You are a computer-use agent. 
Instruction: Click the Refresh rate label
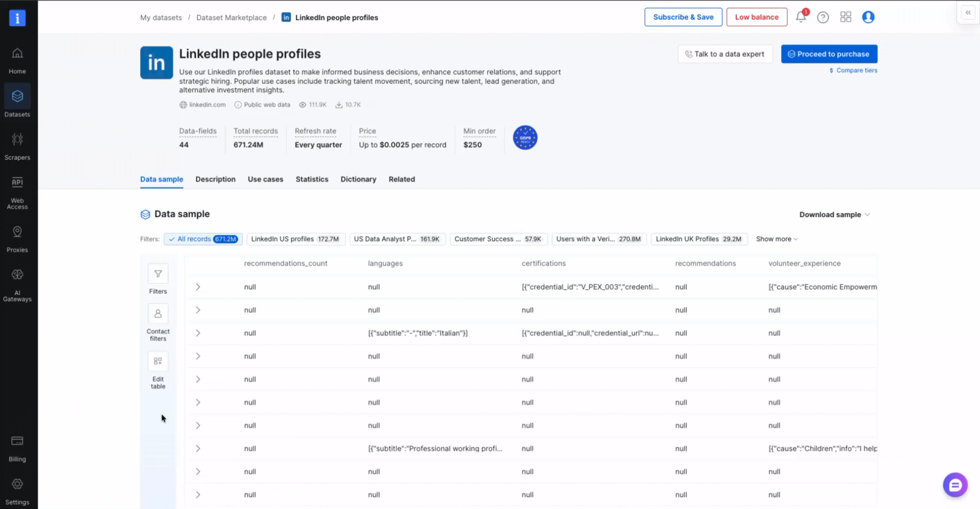click(x=315, y=131)
